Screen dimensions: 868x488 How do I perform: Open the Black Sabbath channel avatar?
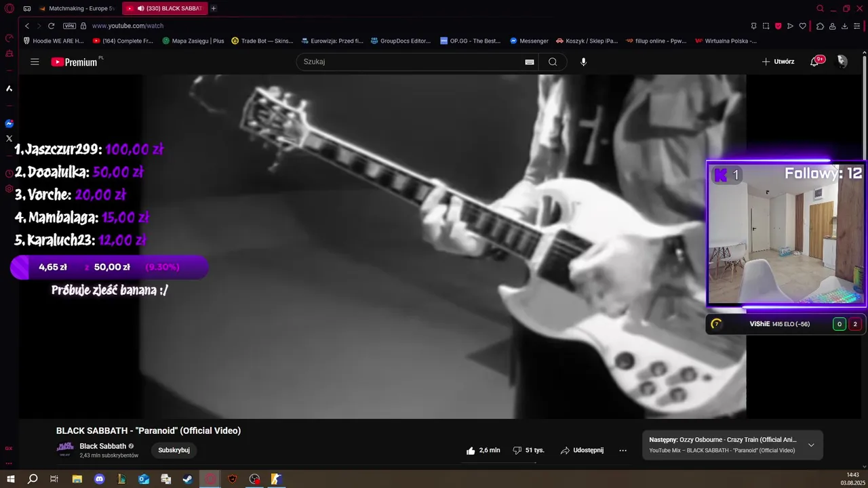(x=65, y=450)
